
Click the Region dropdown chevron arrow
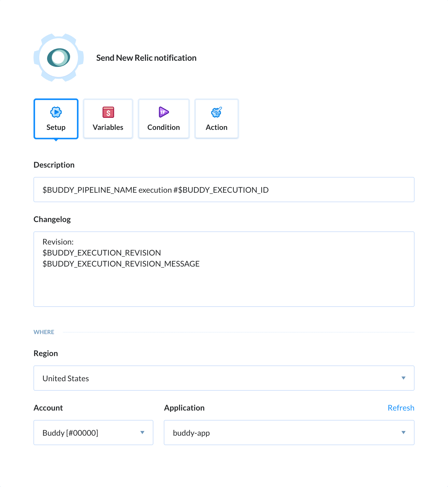[404, 378]
